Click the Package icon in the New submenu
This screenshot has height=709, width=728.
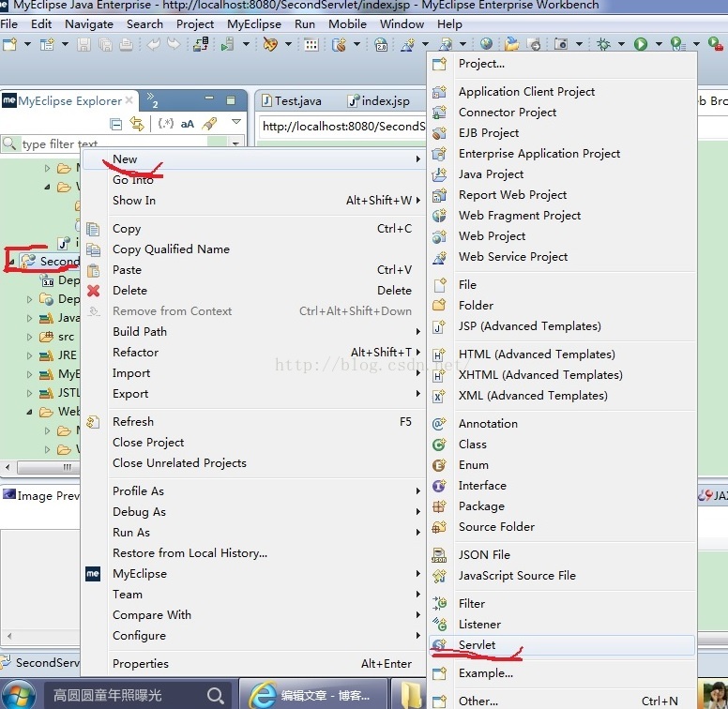(439, 505)
